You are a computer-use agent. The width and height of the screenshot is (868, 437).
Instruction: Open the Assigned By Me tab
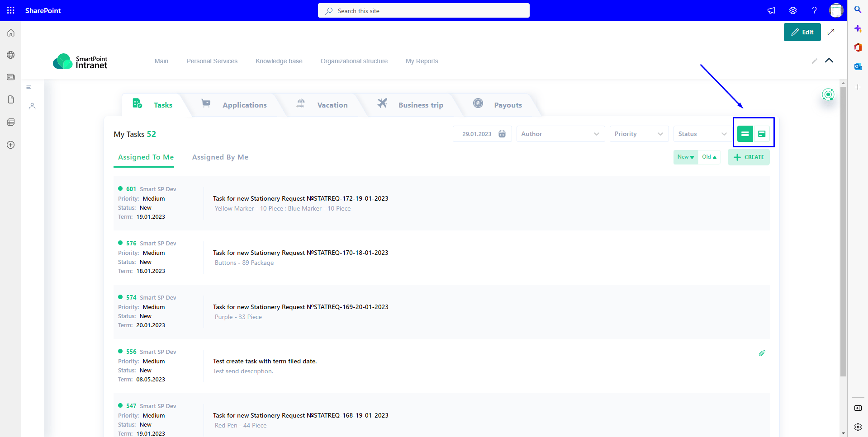click(x=220, y=157)
